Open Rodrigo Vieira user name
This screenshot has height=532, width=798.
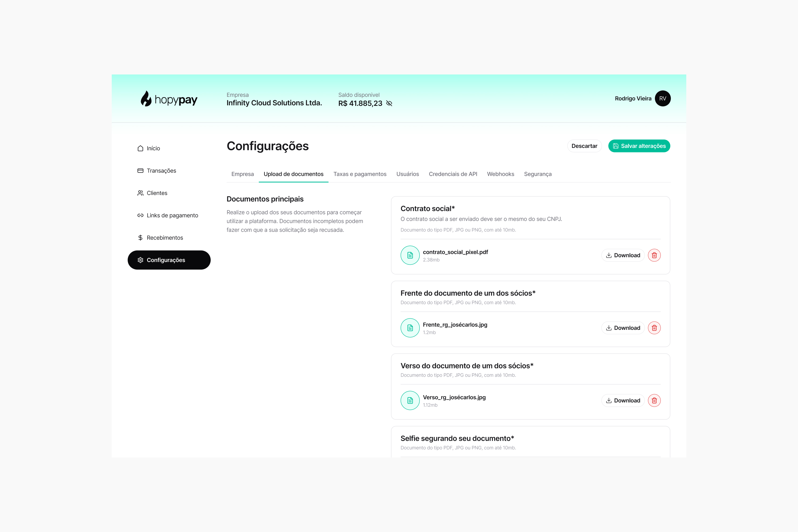(633, 98)
